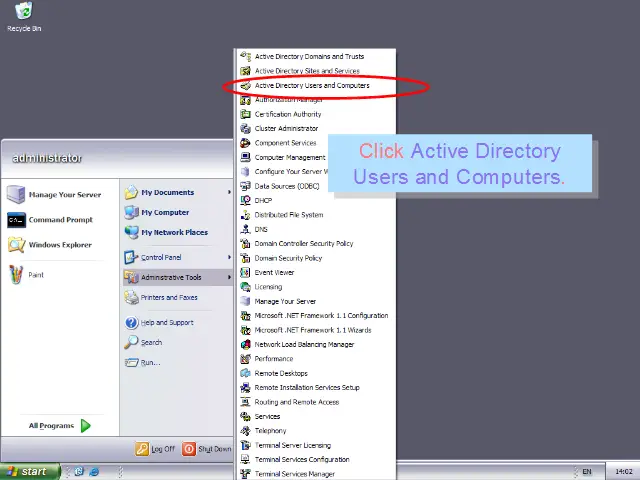
Task: Click the Component Services icon
Action: point(245,143)
